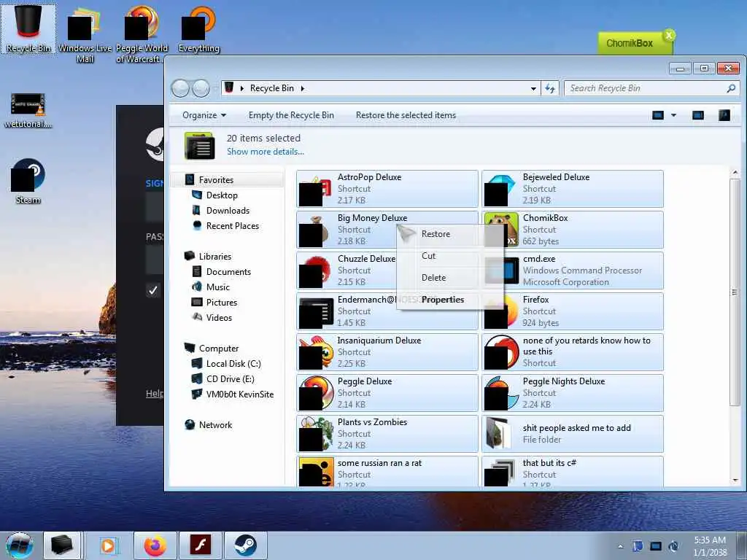Select the Firefox shortcut item

click(573, 311)
